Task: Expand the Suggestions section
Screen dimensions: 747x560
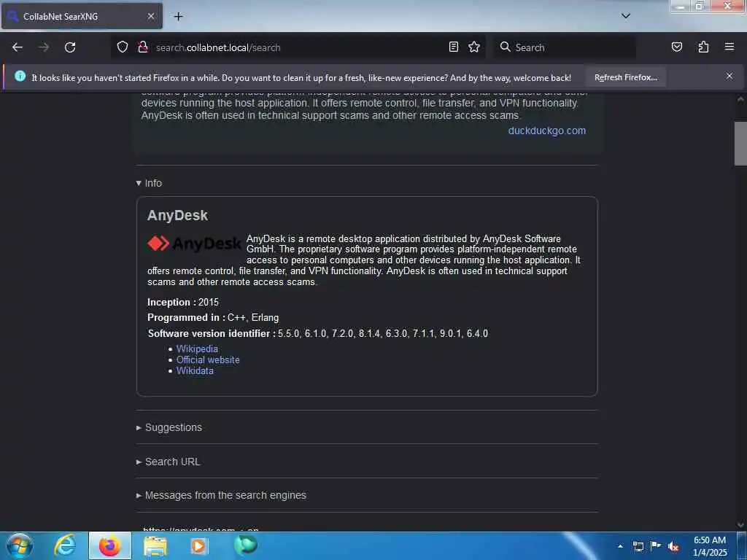Action: [169, 427]
